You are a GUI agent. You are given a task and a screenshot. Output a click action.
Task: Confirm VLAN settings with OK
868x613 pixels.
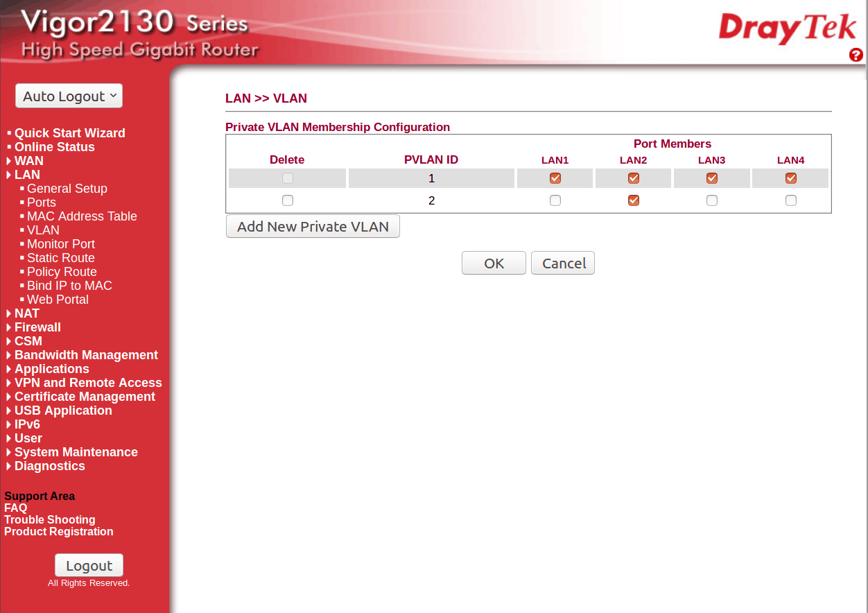(494, 263)
